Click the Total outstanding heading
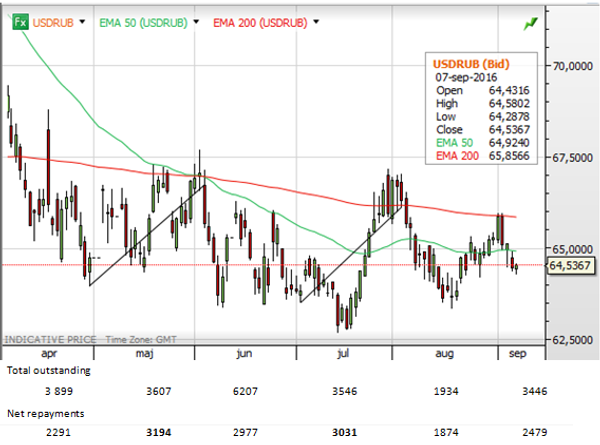Screen dimensions: 600x445 click(49, 371)
